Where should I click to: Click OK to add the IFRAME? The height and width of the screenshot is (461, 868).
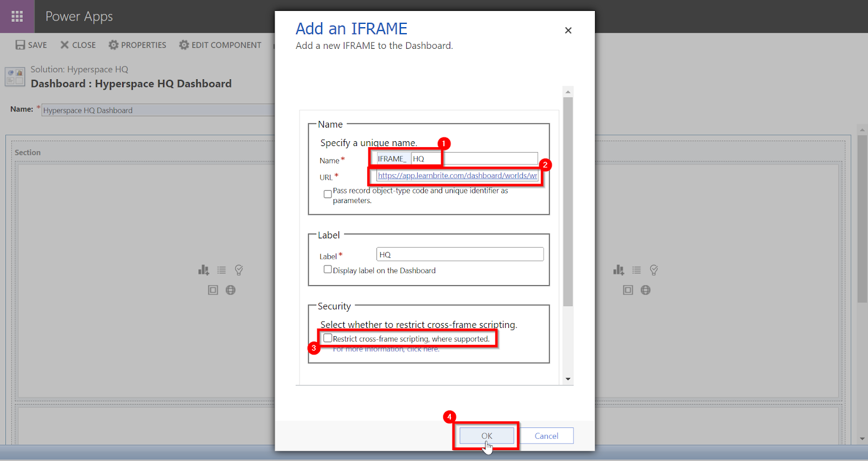(487, 435)
